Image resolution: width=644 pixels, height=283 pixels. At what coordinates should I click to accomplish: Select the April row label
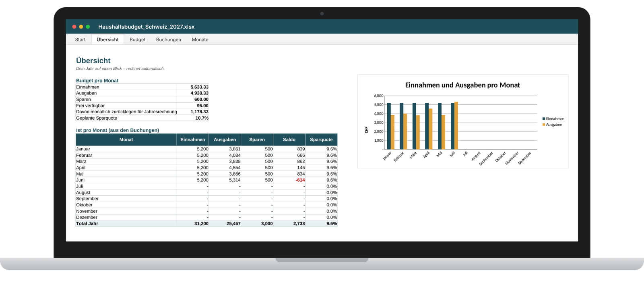click(x=81, y=168)
